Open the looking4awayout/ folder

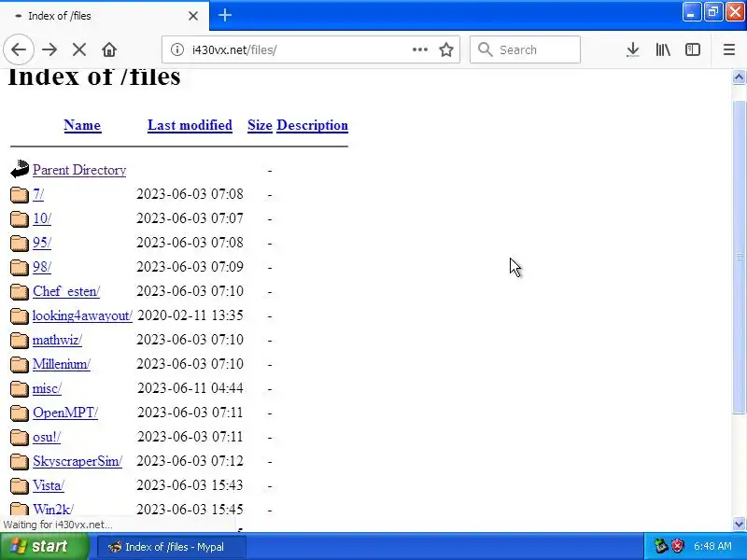pos(82,315)
